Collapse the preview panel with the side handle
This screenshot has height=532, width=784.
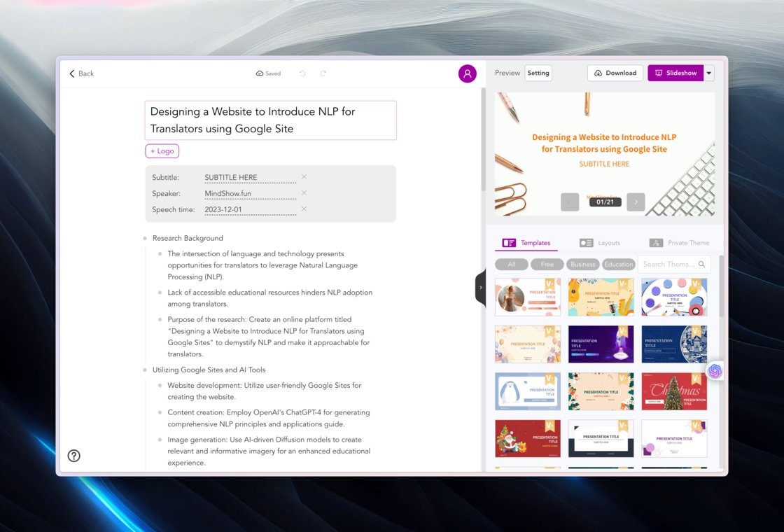coord(480,288)
